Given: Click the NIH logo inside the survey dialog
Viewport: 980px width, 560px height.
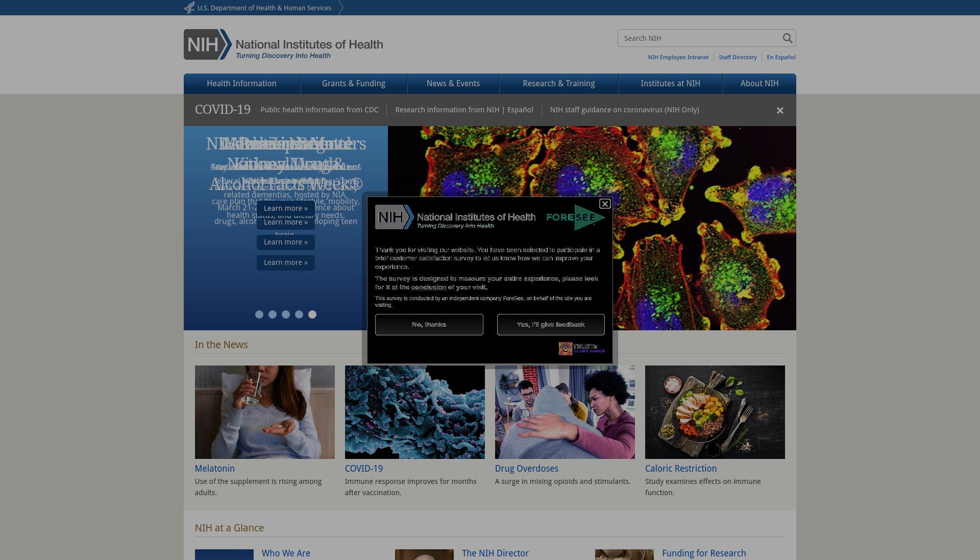Looking at the screenshot, I should coord(455,217).
